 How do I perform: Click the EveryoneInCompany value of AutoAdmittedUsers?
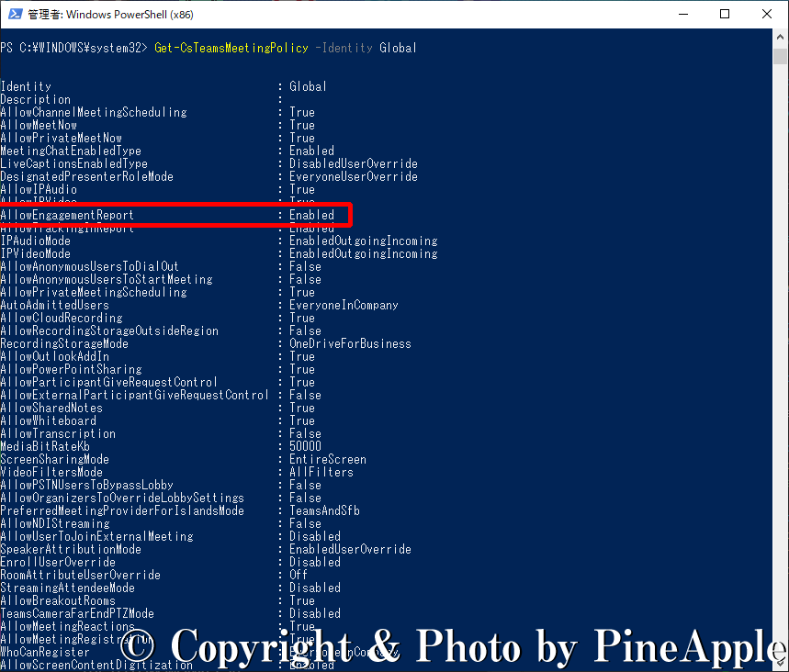pyautogui.click(x=344, y=305)
